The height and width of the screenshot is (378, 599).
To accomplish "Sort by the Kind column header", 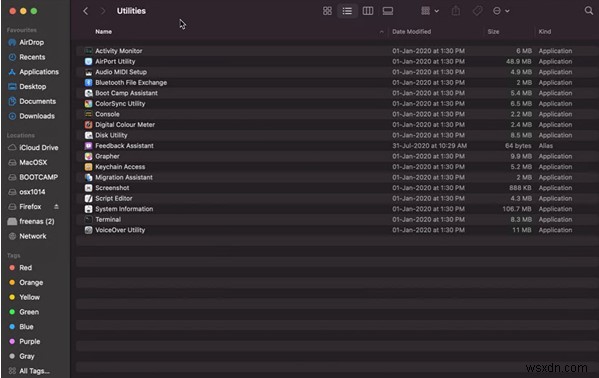I will click(x=545, y=32).
